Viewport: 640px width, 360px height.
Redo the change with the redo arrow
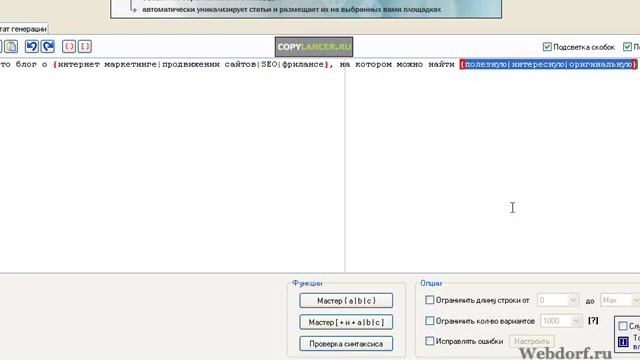click(x=48, y=47)
